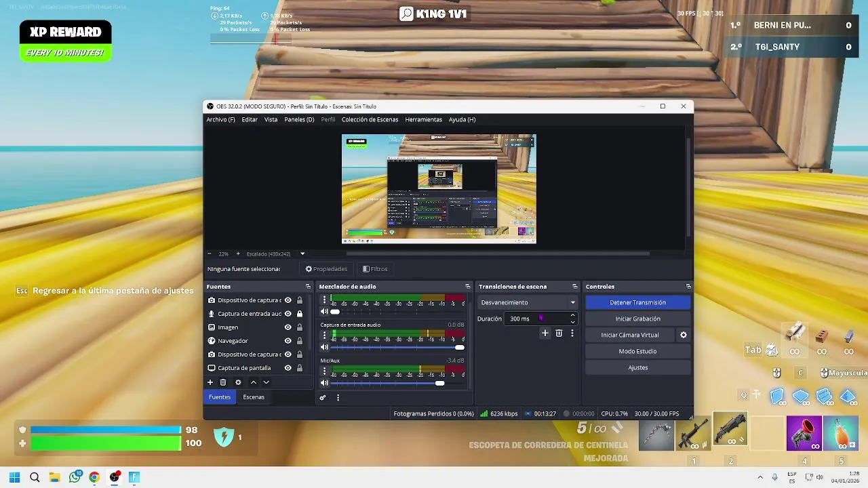Undock the Fuentes panel
Viewport: 868px width, 488px height.
click(x=308, y=287)
